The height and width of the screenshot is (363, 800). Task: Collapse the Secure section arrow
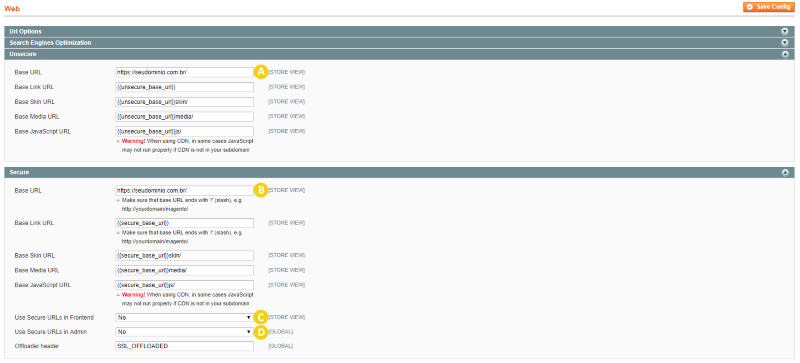tap(785, 173)
